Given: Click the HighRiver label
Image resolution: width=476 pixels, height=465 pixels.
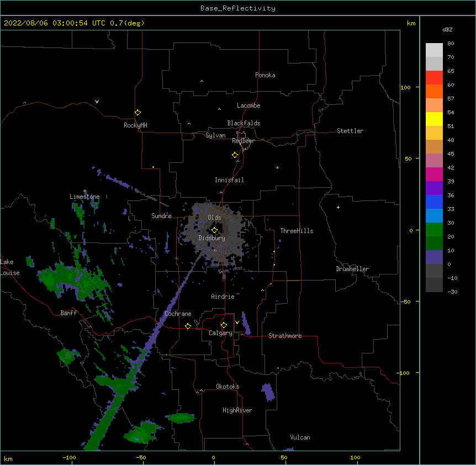Looking at the screenshot, I should pyautogui.click(x=237, y=410).
